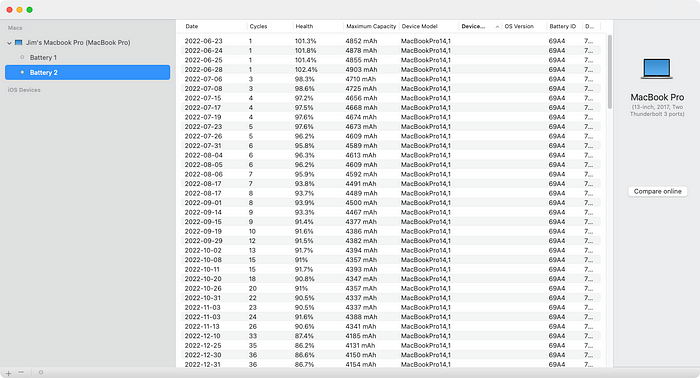Click the date cell 2022-10-08
This screenshot has height=378, width=700.
coord(204,260)
